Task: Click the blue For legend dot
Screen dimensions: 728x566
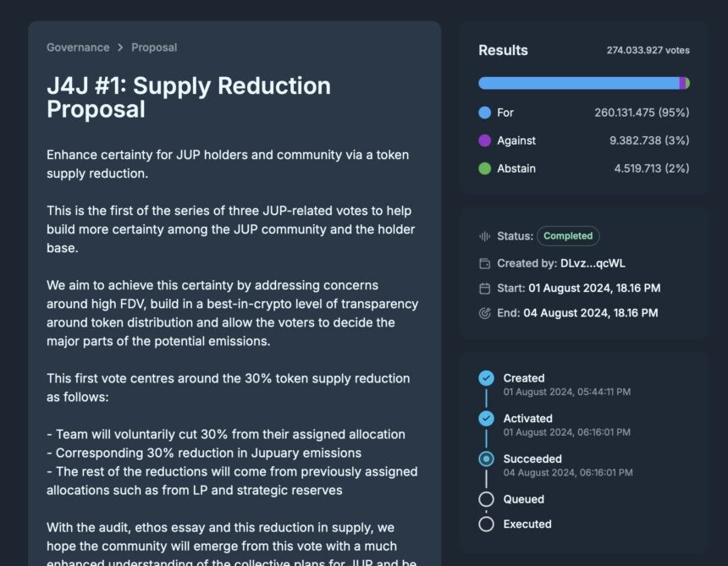Action: [484, 113]
